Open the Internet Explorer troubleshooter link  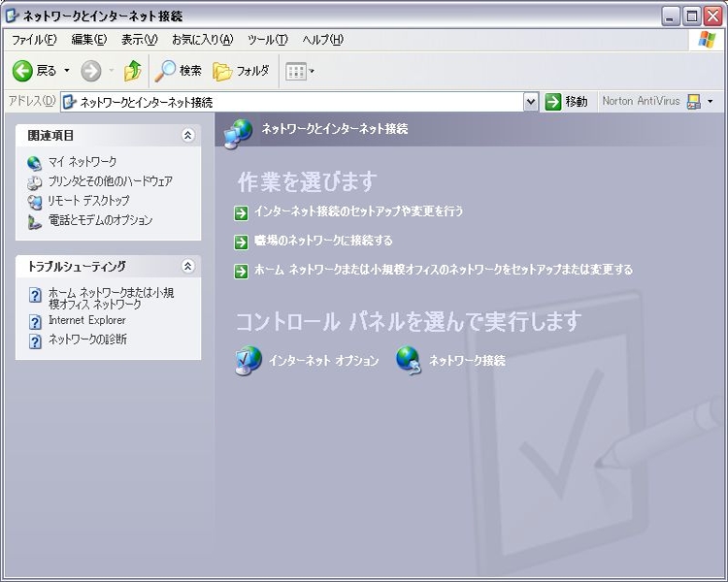pos(86,321)
